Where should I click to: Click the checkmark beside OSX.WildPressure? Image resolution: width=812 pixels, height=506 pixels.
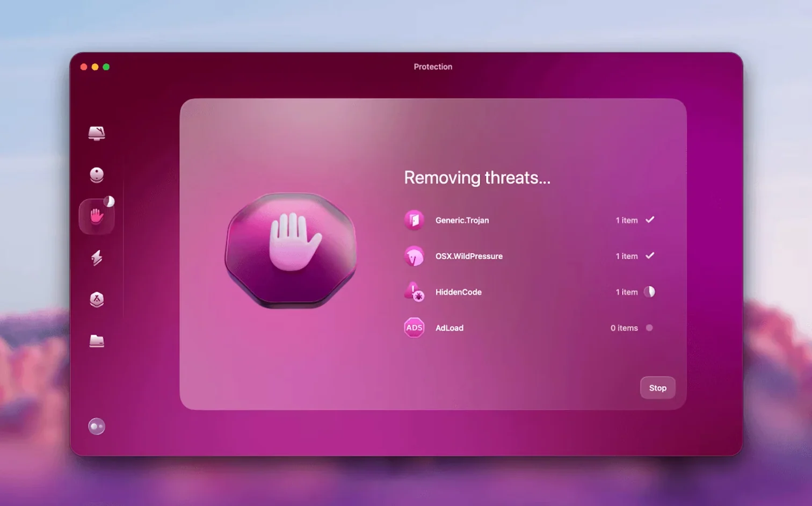[x=650, y=256]
